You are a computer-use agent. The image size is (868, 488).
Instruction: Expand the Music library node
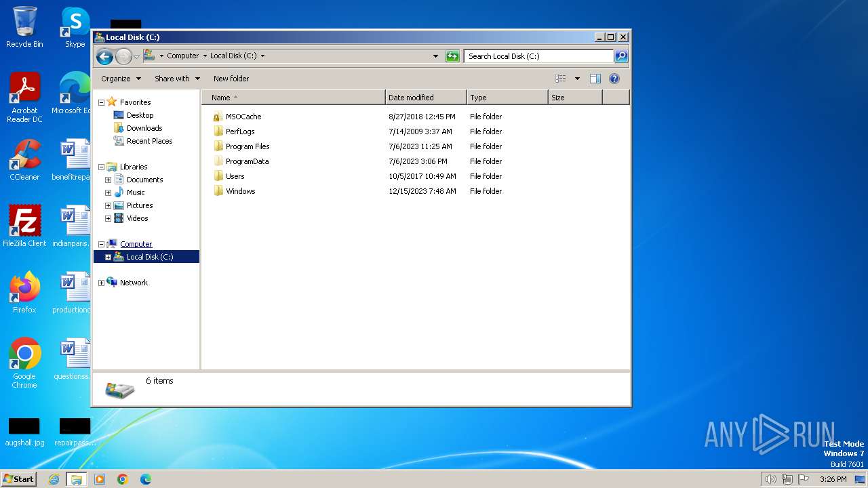[108, 192]
